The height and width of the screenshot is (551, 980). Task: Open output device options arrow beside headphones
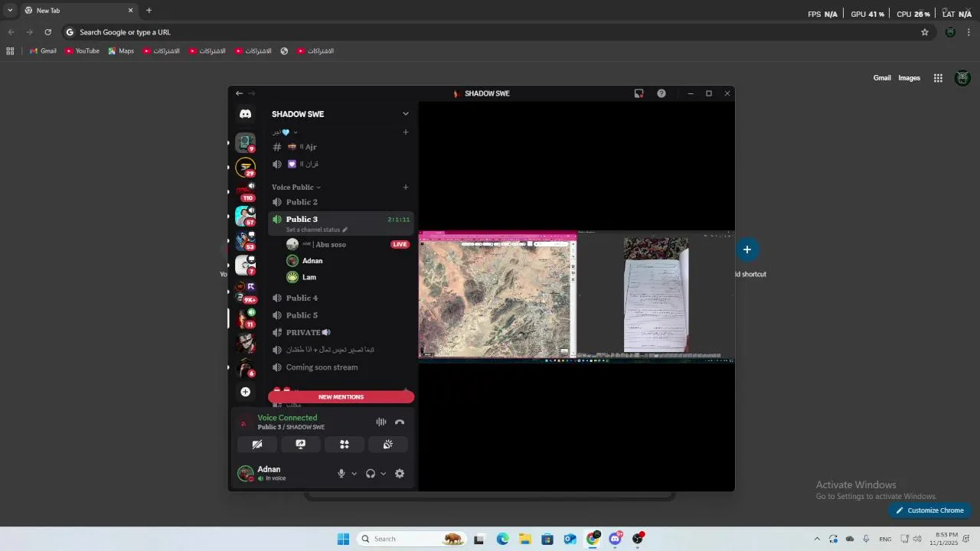click(x=383, y=474)
